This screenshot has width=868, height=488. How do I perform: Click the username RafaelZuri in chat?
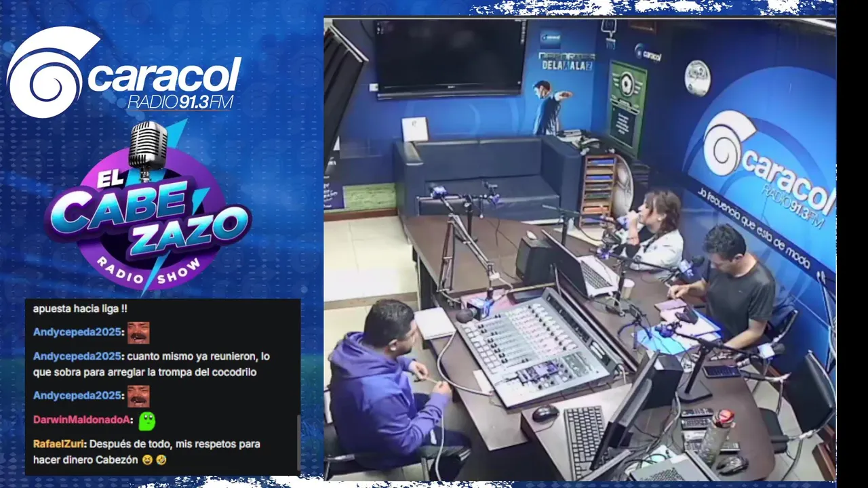(58, 444)
